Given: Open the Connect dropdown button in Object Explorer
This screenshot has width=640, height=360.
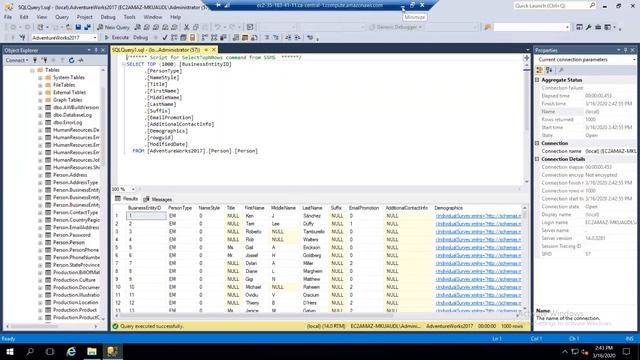Looking at the screenshot, I should 17,60.
